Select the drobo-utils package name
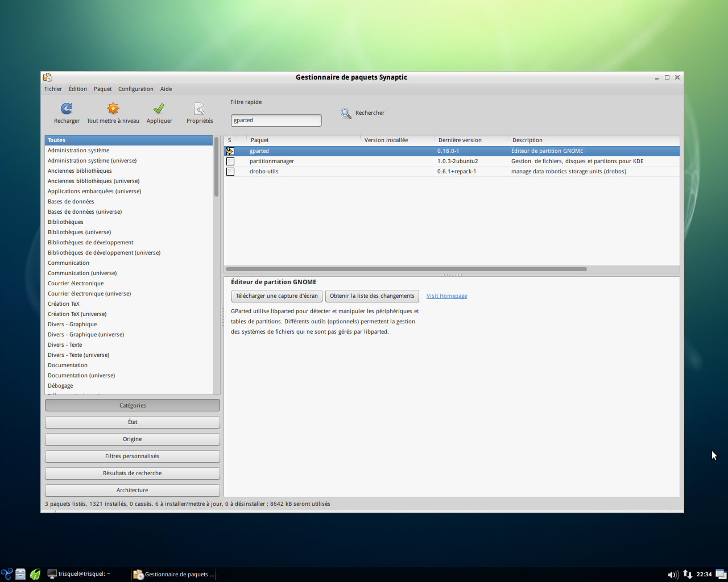Screen dimensions: 728x582 coord(264,172)
